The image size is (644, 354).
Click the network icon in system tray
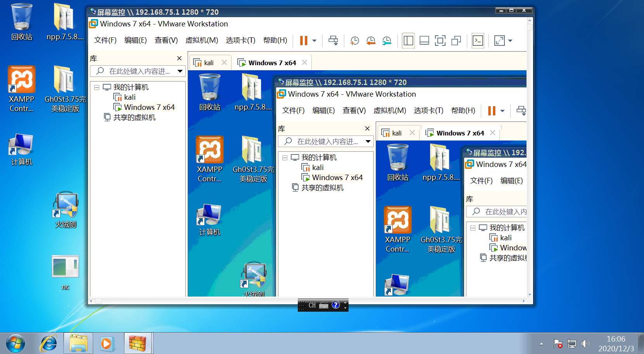click(x=572, y=344)
